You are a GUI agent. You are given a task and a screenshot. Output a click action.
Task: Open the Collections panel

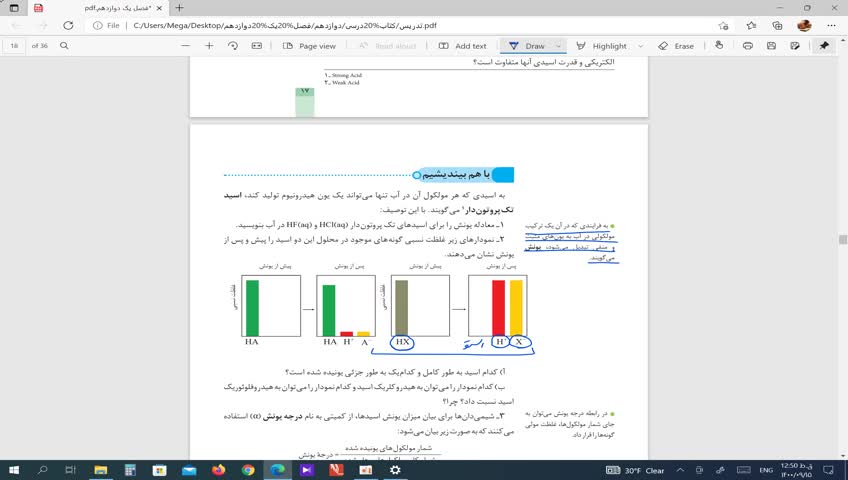pyautogui.click(x=777, y=25)
